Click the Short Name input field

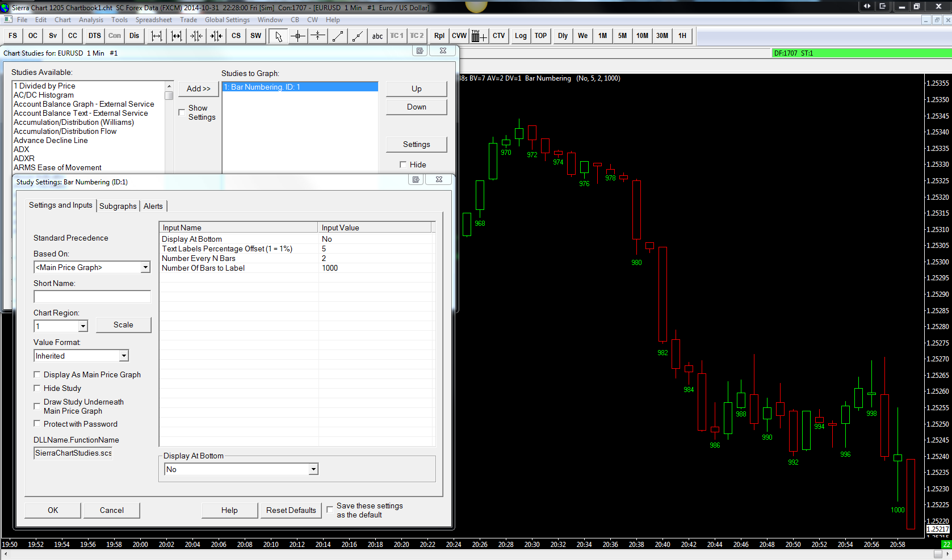point(92,297)
